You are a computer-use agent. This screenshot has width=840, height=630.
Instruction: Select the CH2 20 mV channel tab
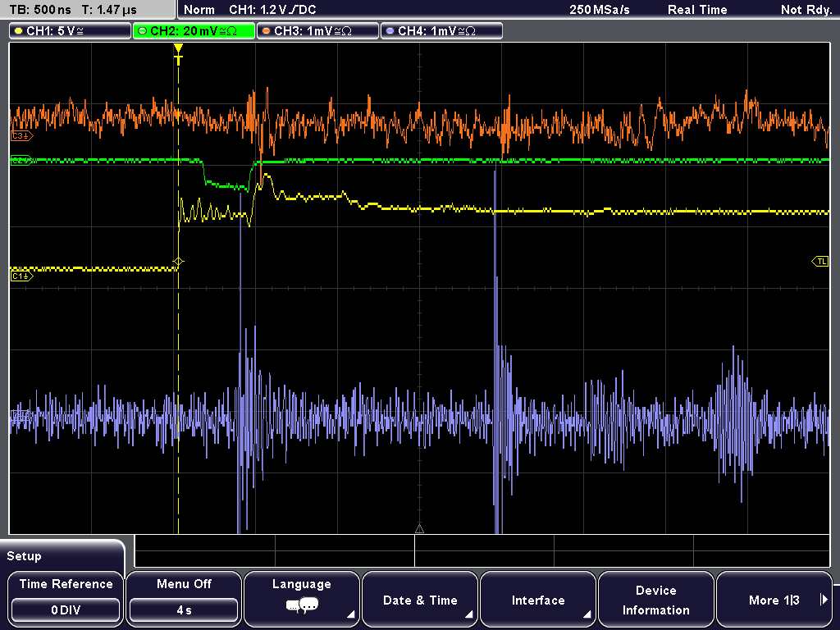(194, 31)
